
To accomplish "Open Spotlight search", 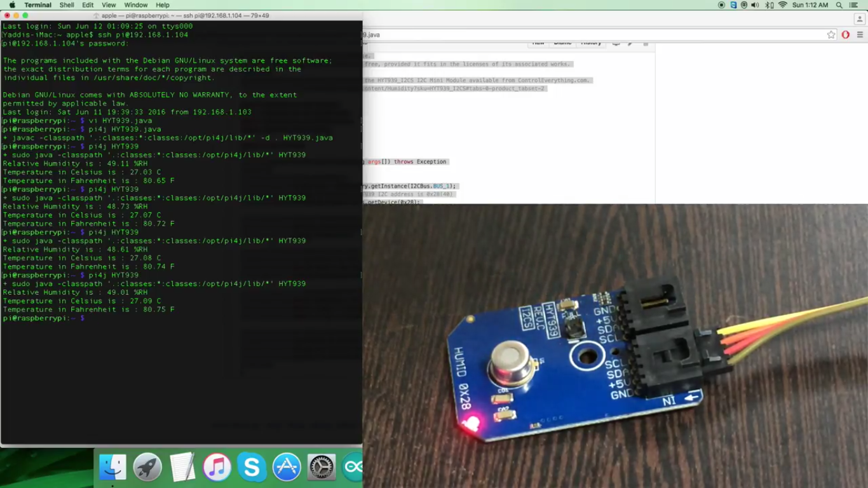I will click(839, 5).
